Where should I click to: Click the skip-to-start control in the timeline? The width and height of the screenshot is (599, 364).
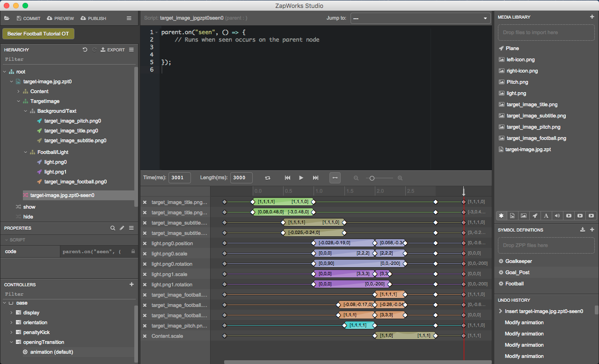point(287,178)
